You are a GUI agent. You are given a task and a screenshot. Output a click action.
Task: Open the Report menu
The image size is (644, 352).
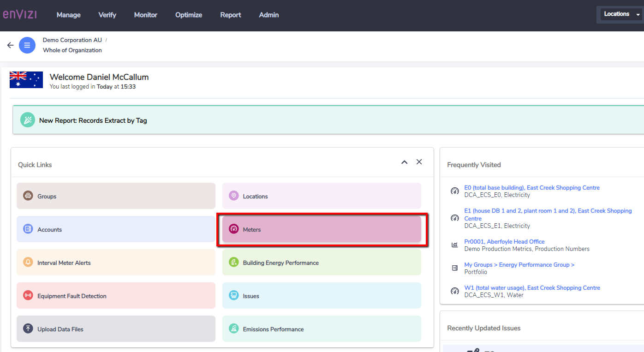[231, 15]
